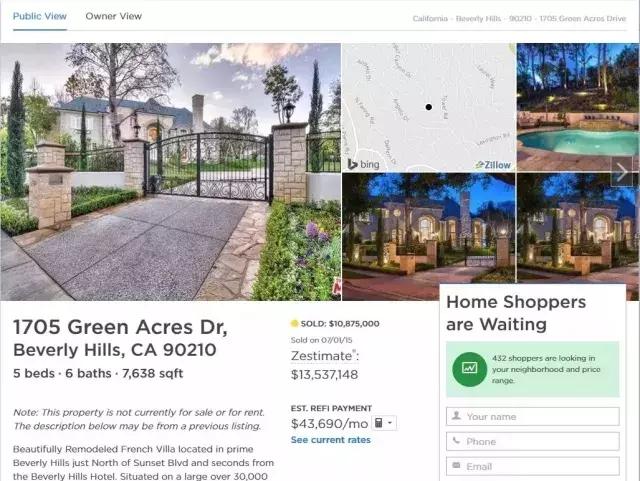Follow the See current rates link
Screen dimensions: 640x481
331,440
